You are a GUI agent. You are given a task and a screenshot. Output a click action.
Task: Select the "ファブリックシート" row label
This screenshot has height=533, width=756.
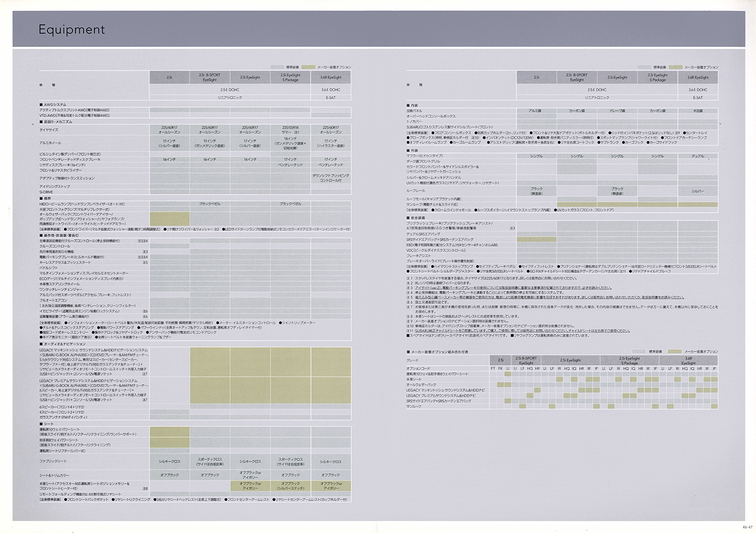53,462
